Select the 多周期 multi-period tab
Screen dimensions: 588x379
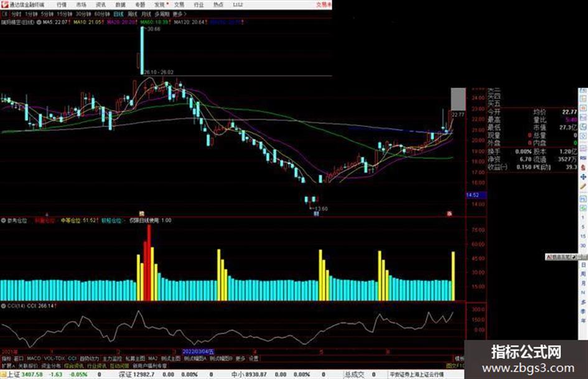pyautogui.click(x=162, y=14)
